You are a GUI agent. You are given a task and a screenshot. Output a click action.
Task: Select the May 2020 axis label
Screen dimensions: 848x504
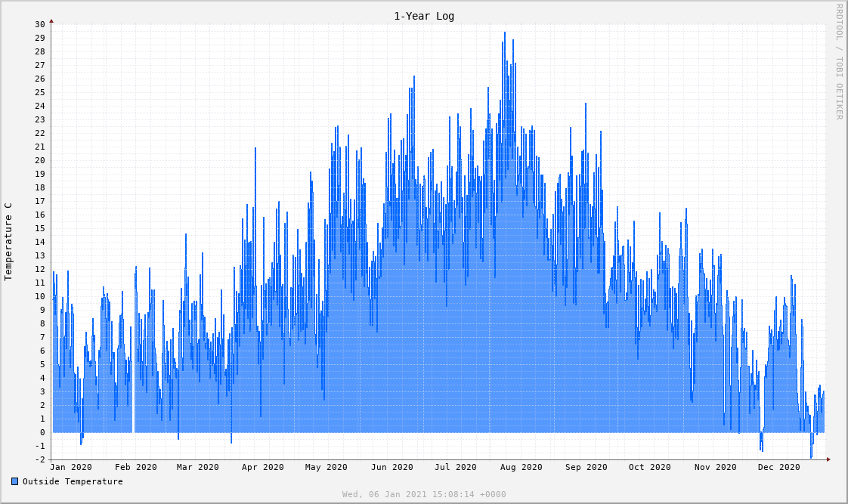click(327, 467)
